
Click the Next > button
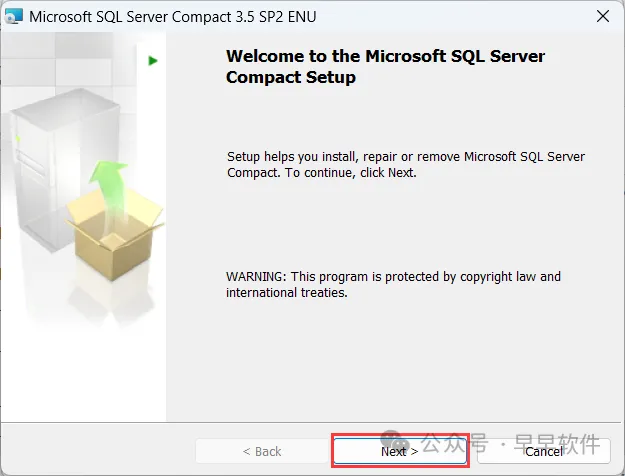pos(400,451)
